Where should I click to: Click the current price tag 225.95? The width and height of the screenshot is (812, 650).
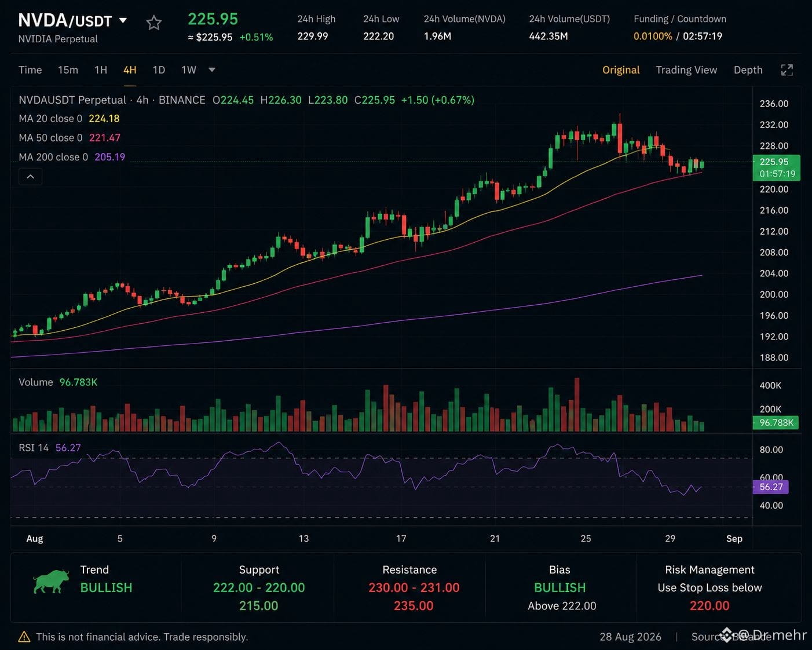pyautogui.click(x=776, y=167)
